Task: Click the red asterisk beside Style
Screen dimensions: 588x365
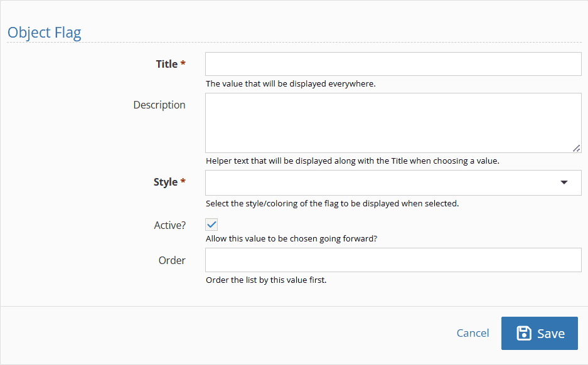Action: pyautogui.click(x=183, y=181)
